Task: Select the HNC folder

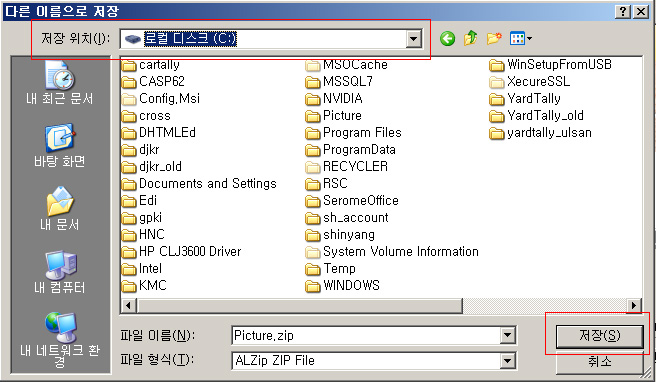Action: 143,234
